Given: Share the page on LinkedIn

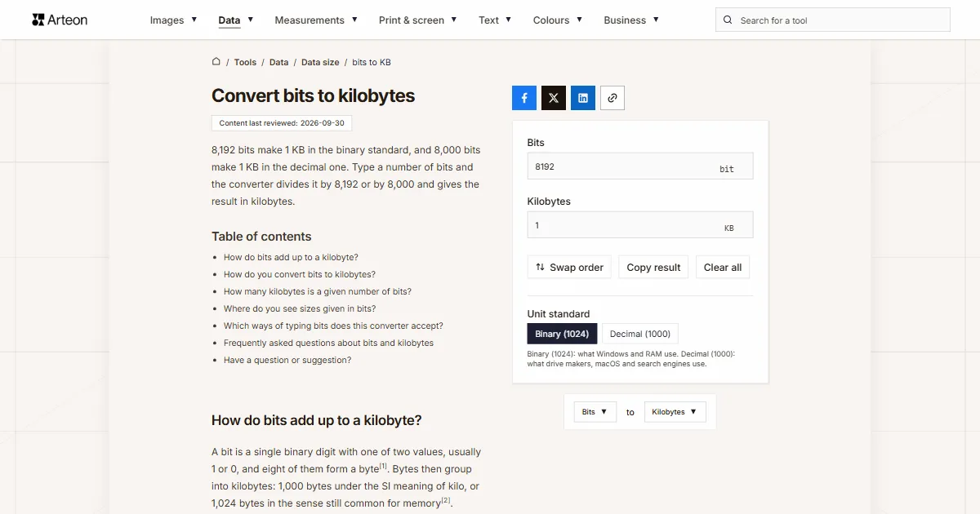Looking at the screenshot, I should click(x=583, y=98).
